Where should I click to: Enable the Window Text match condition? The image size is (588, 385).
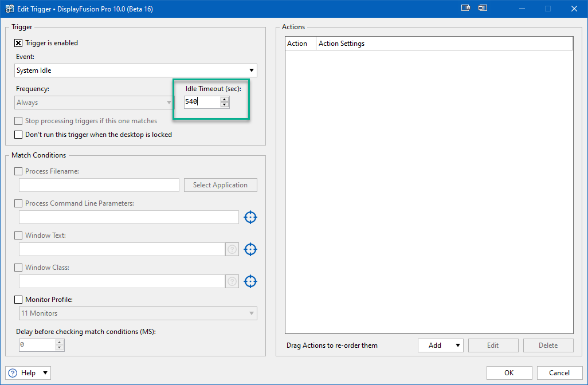click(x=18, y=236)
